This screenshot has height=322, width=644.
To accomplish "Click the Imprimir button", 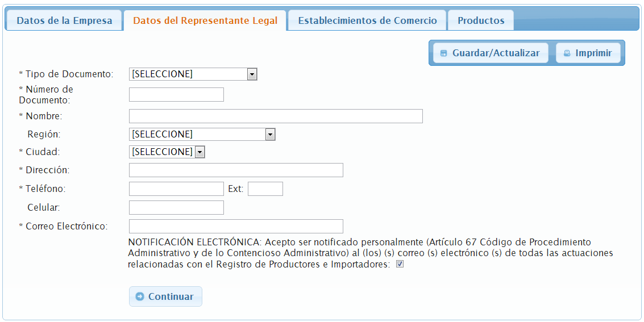I will (x=588, y=53).
